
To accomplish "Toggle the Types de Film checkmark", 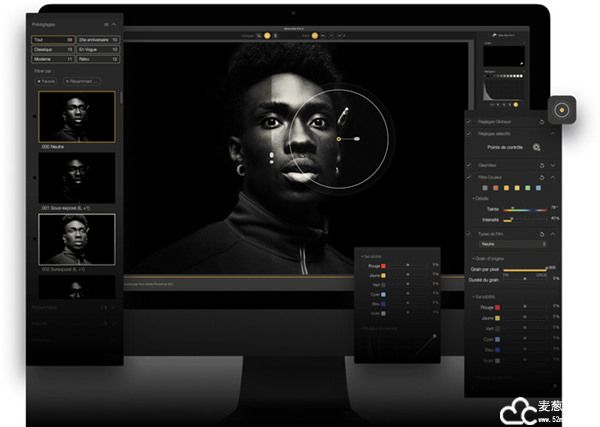I will click(x=470, y=233).
